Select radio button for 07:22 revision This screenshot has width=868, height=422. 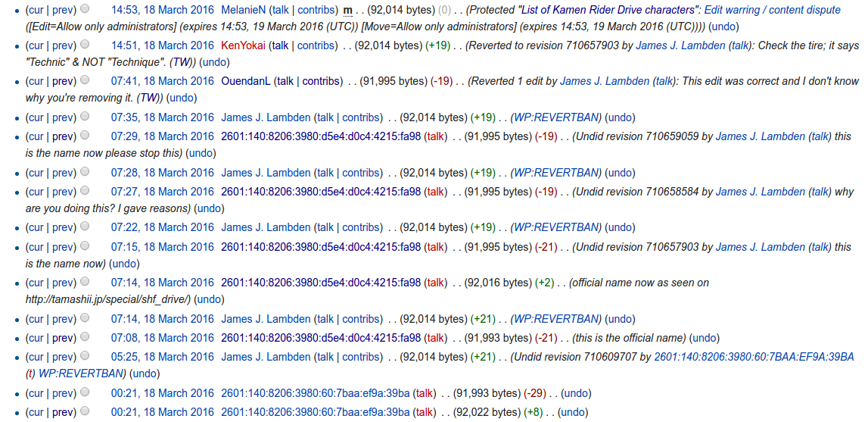85,227
